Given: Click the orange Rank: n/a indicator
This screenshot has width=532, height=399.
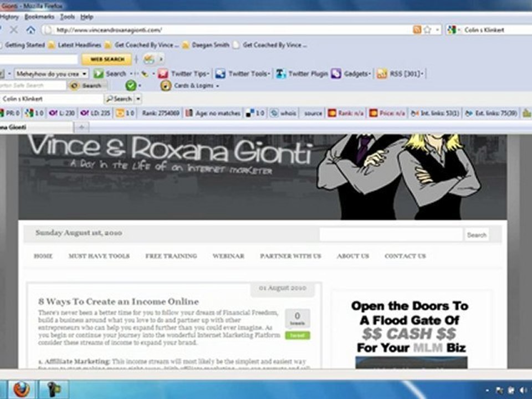Looking at the screenshot, I should coord(346,113).
